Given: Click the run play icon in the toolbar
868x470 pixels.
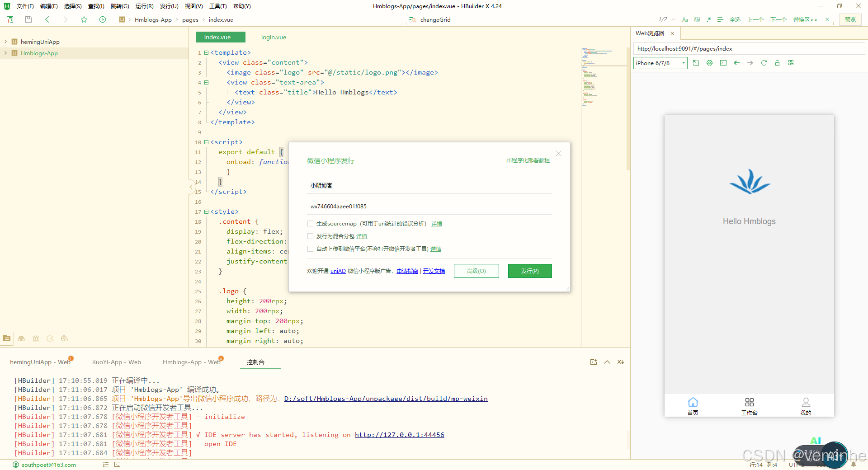Looking at the screenshot, I should pyautogui.click(x=103, y=19).
